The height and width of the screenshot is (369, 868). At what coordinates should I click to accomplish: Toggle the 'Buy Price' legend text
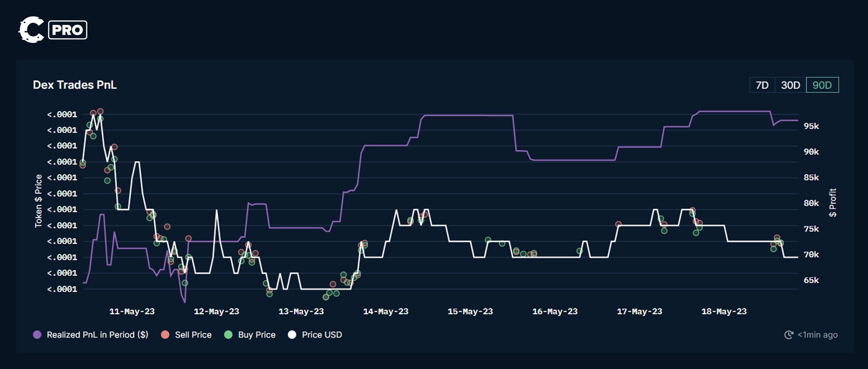click(x=257, y=335)
